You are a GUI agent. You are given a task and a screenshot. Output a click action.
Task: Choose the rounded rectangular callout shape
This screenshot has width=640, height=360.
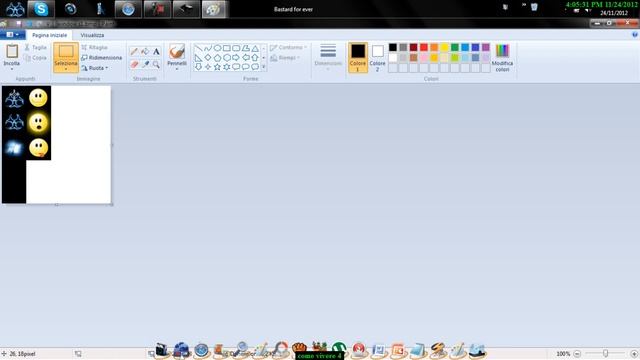pyautogui.click(x=236, y=67)
